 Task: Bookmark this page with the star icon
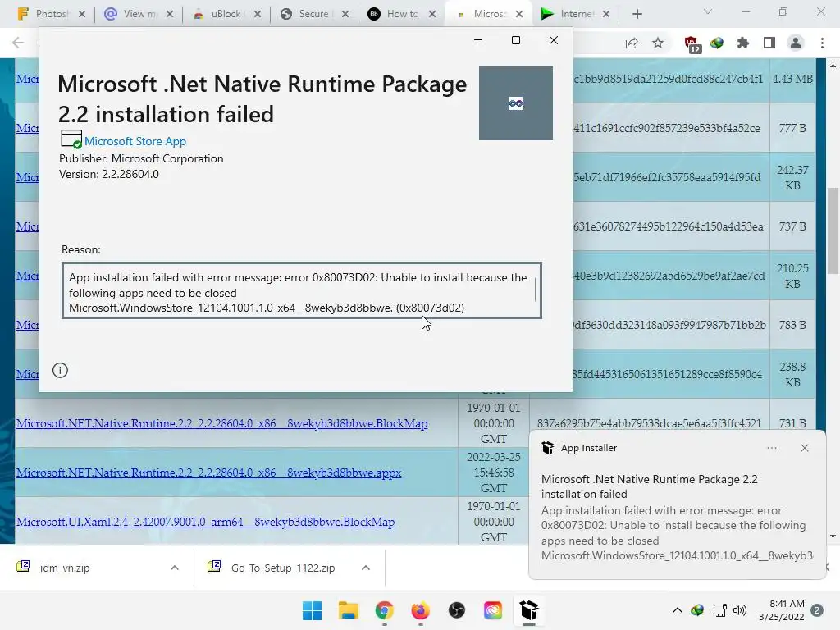658,43
